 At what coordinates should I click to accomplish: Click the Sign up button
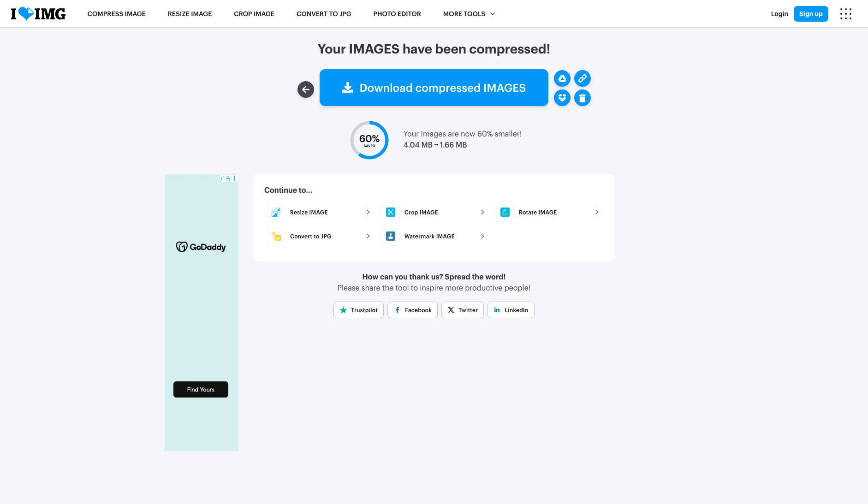click(811, 14)
